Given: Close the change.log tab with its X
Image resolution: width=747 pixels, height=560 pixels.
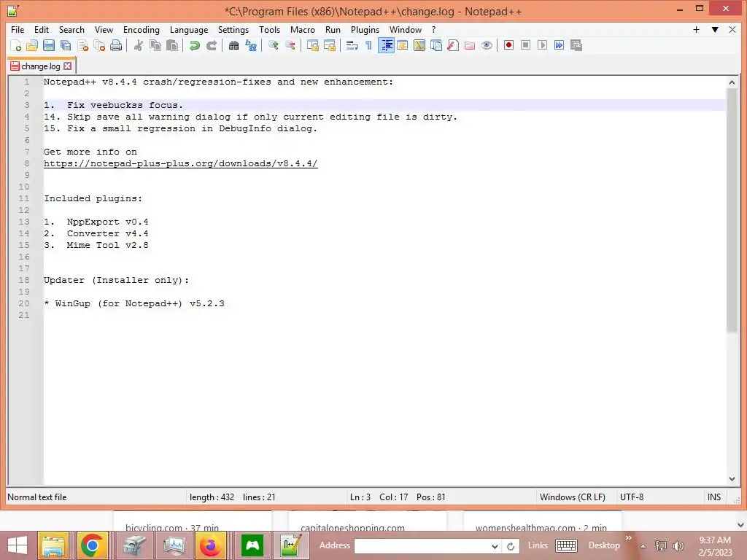Looking at the screenshot, I should (68, 66).
